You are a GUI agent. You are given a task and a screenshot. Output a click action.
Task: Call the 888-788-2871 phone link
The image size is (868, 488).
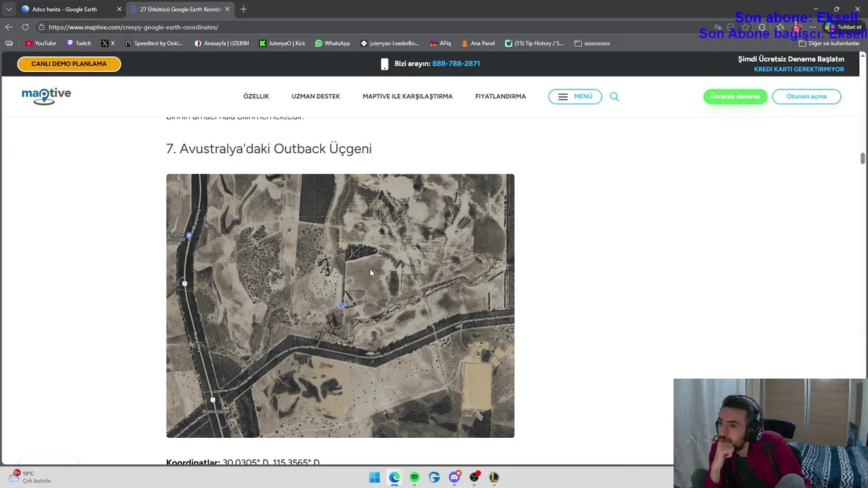click(x=456, y=64)
